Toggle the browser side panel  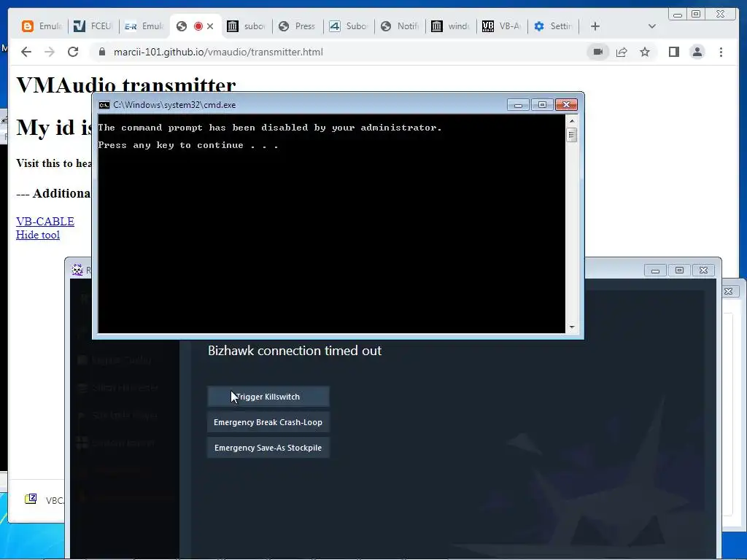tap(673, 52)
